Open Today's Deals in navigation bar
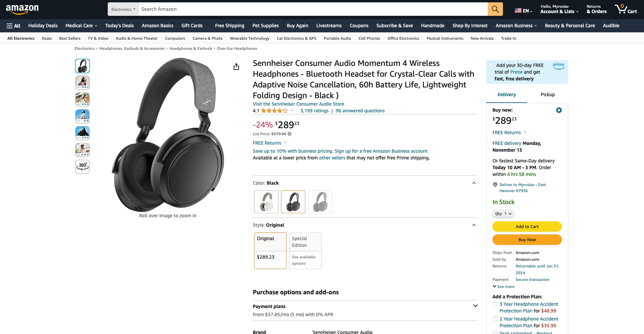 pyautogui.click(x=120, y=26)
